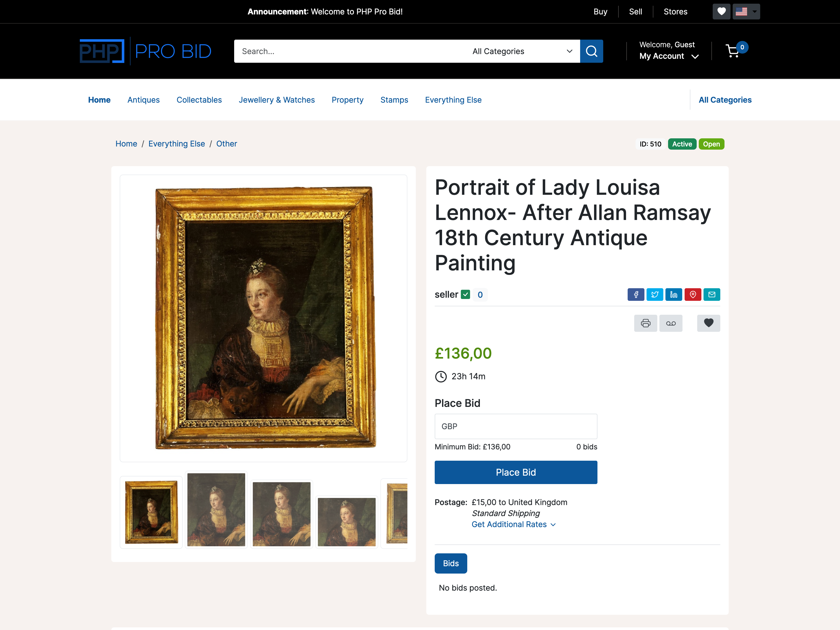Open wishlist heart icon in top bar
Viewport: 840px width, 630px height.
pos(721,11)
